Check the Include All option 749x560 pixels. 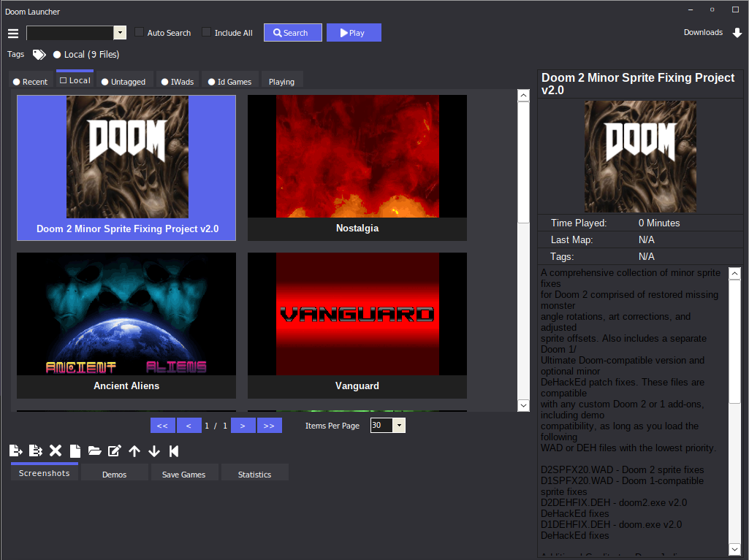(x=206, y=32)
